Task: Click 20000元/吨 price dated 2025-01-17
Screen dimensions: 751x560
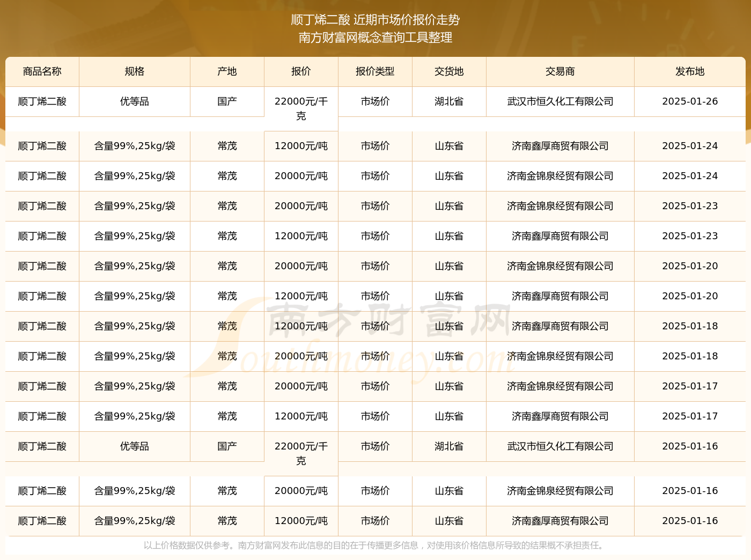Action: point(301,386)
